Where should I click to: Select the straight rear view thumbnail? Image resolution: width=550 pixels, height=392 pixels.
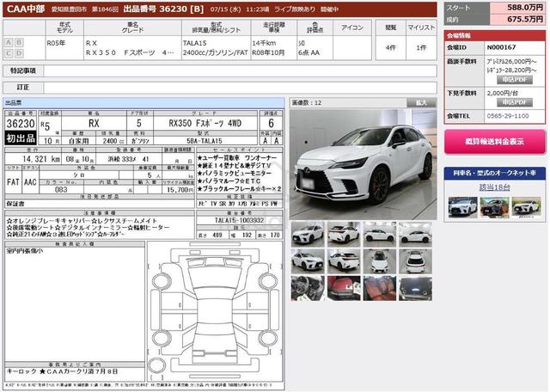(x=415, y=261)
